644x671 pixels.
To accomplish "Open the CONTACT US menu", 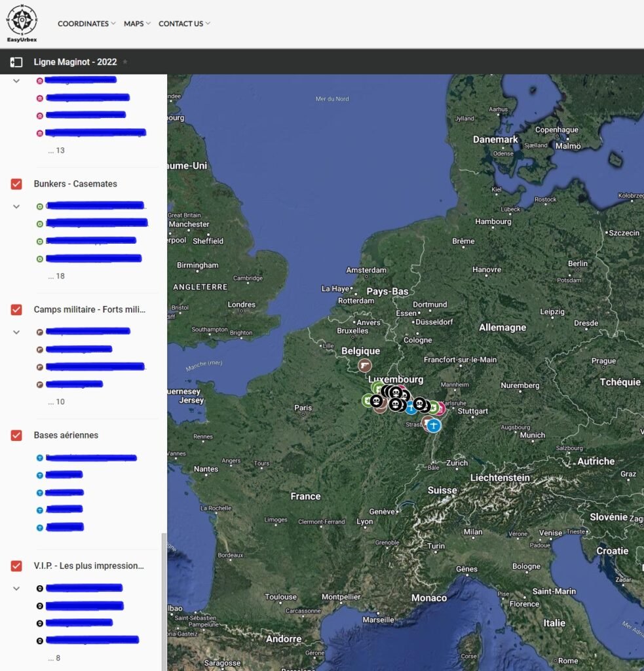I will click(181, 23).
